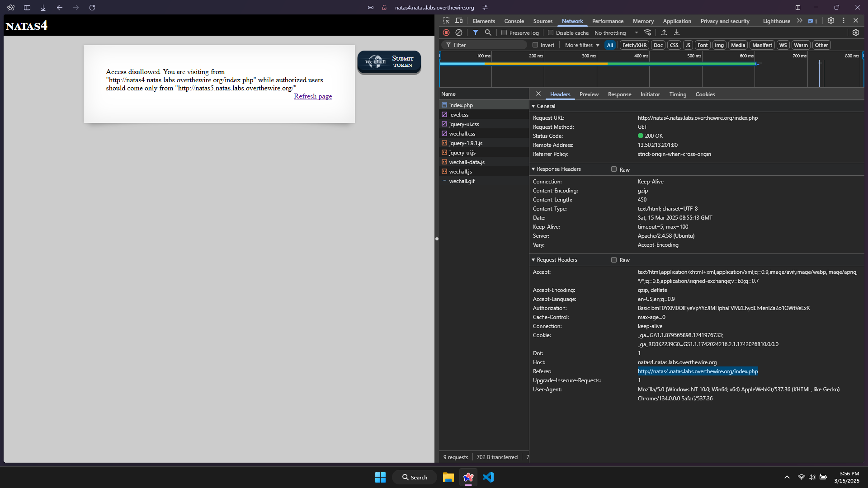Click the export HAR download icon
868x488 pixels.
(x=677, y=33)
